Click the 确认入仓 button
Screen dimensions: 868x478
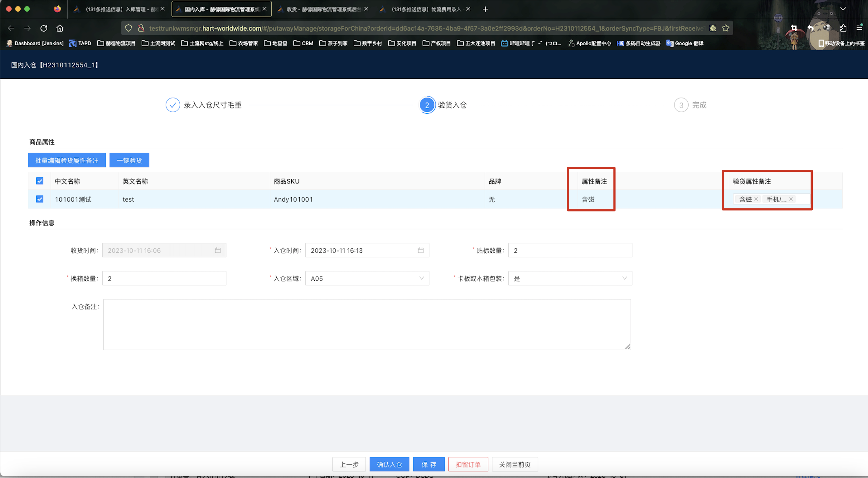pos(389,465)
